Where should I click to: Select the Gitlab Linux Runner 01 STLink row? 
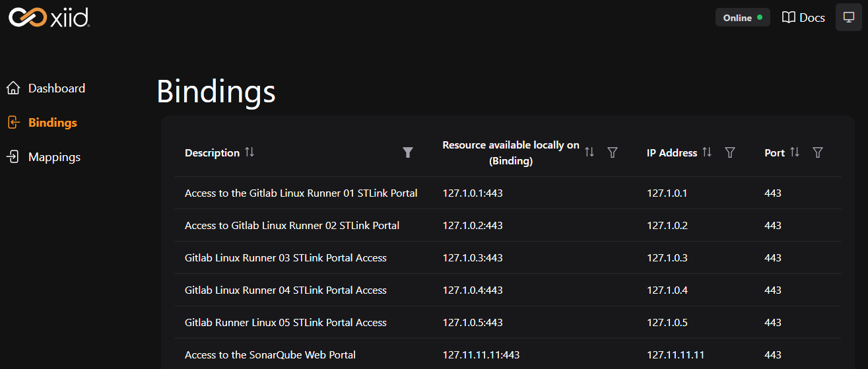pyautogui.click(x=508, y=193)
